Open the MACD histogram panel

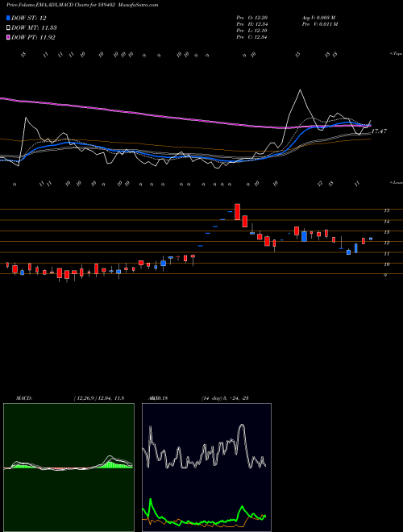pyautogui.click(x=69, y=468)
